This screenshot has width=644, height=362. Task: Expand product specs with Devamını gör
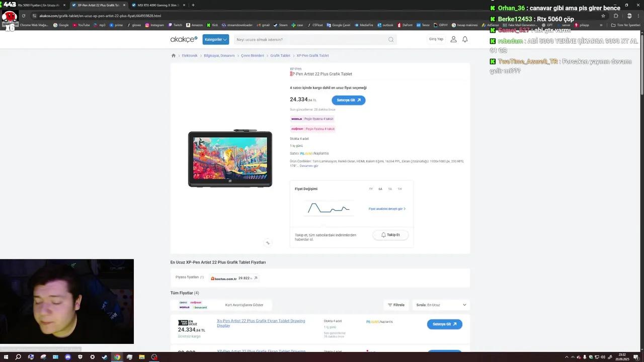click(309, 166)
